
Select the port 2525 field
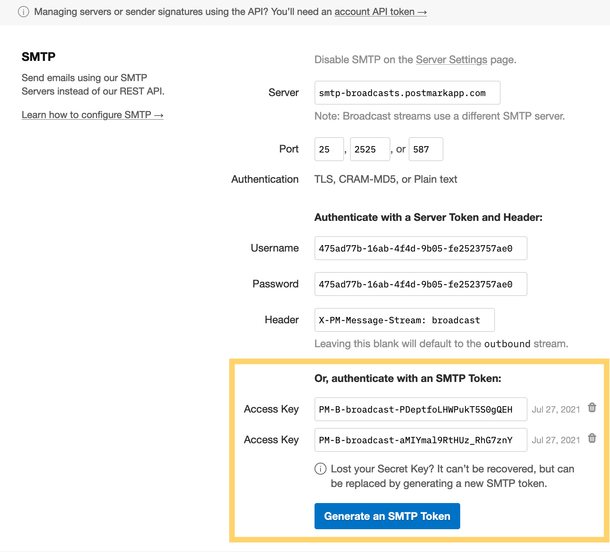pos(370,149)
